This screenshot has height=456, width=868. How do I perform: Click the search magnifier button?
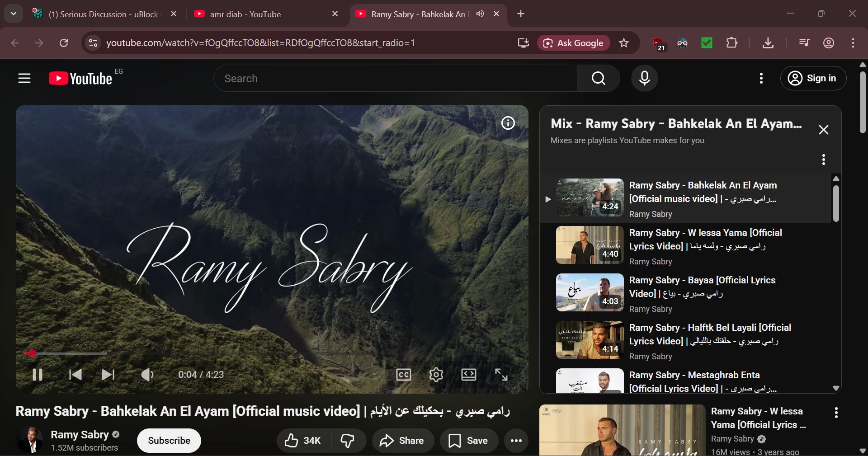click(x=598, y=79)
